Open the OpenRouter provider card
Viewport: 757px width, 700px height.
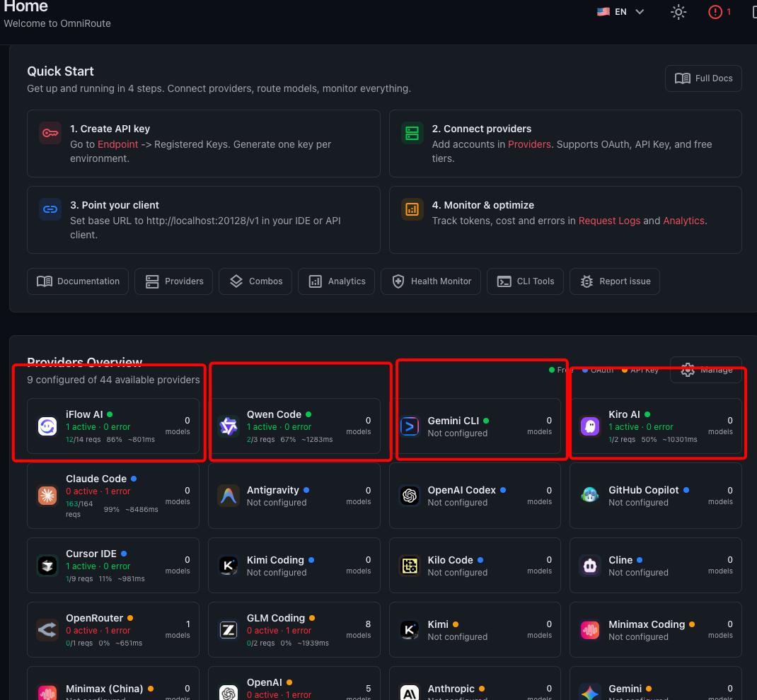(x=113, y=629)
